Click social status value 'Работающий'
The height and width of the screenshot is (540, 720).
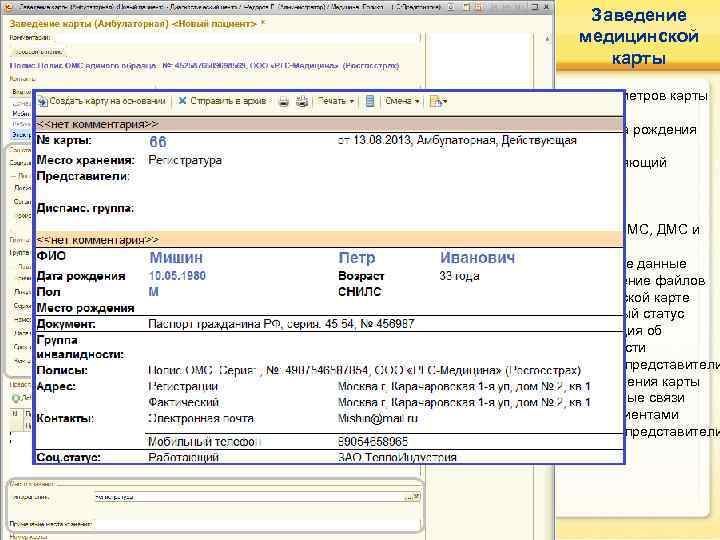[x=184, y=457]
